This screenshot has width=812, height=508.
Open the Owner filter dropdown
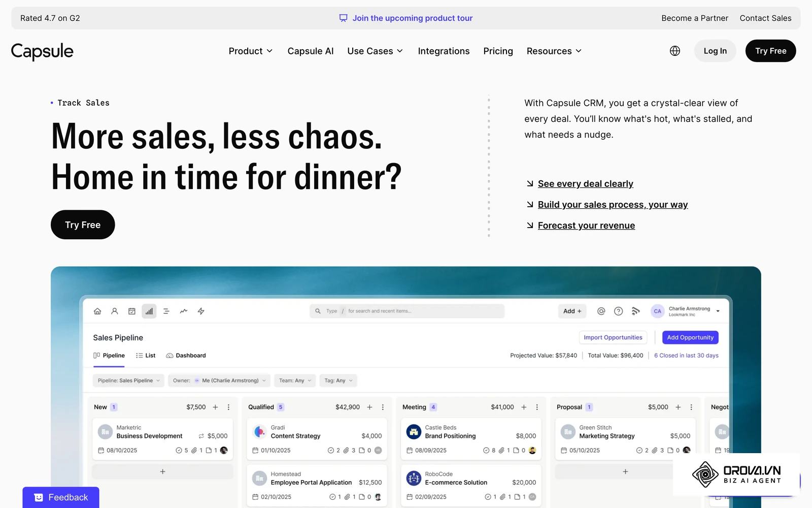pos(219,380)
